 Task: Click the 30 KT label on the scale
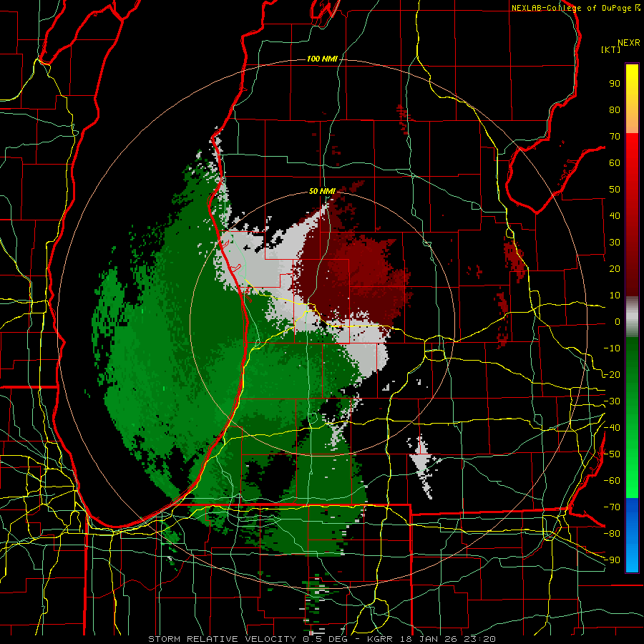615,243
